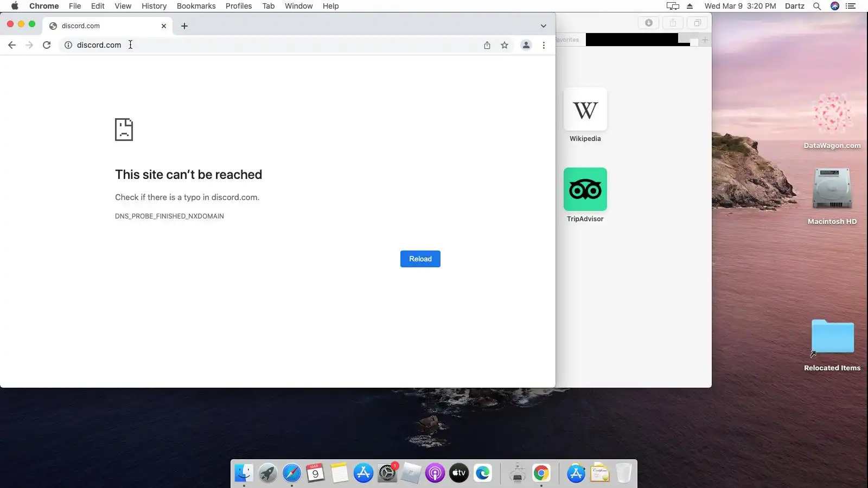Open System Information chip icon in Dock
The image size is (868, 488).
[x=518, y=473]
